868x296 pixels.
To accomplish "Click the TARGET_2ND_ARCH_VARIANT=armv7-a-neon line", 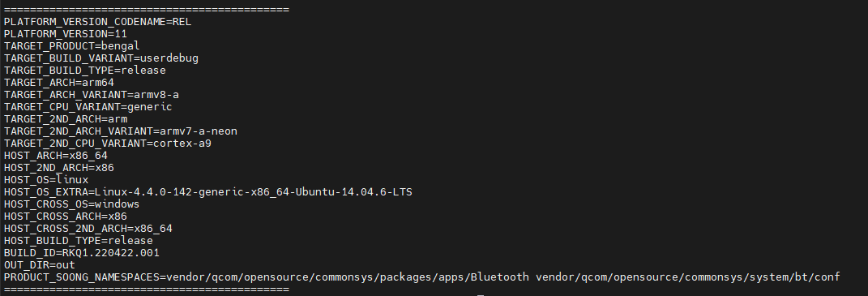I will 121,132.
